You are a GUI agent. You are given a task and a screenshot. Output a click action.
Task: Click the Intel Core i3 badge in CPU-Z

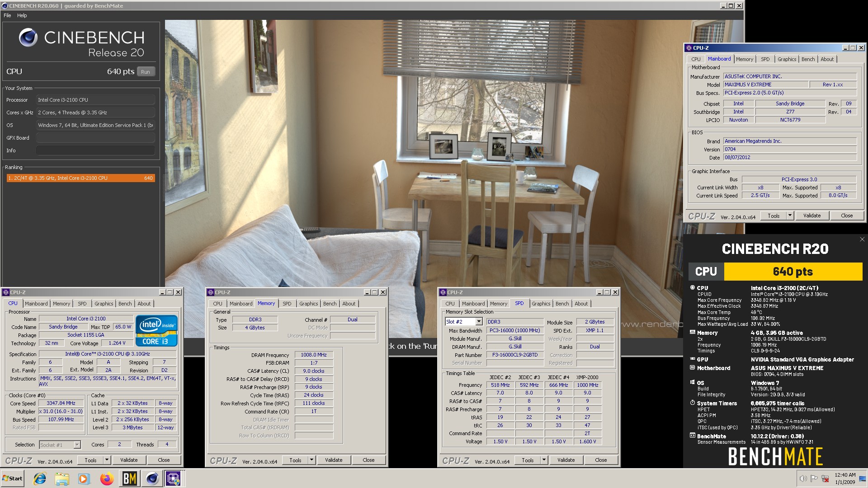[156, 331]
